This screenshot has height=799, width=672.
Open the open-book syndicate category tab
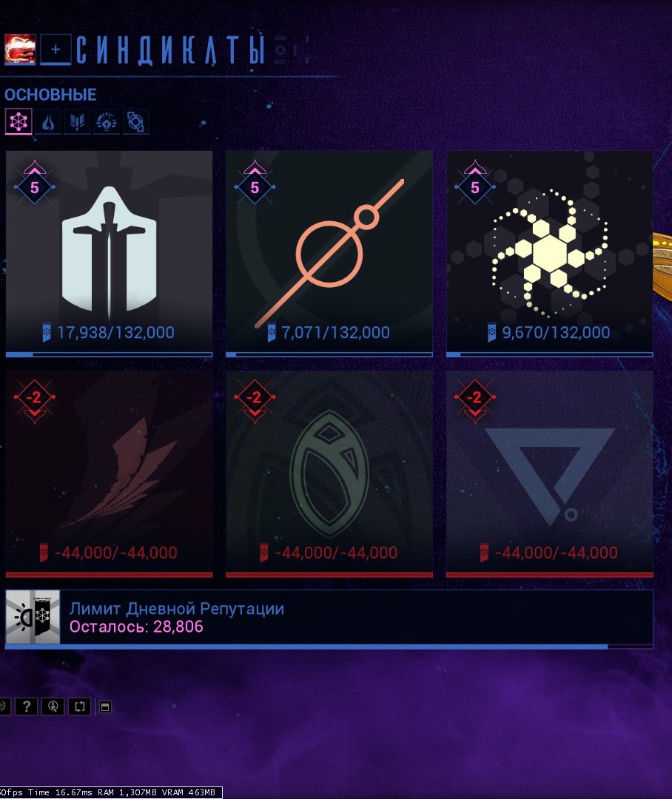click(x=77, y=122)
